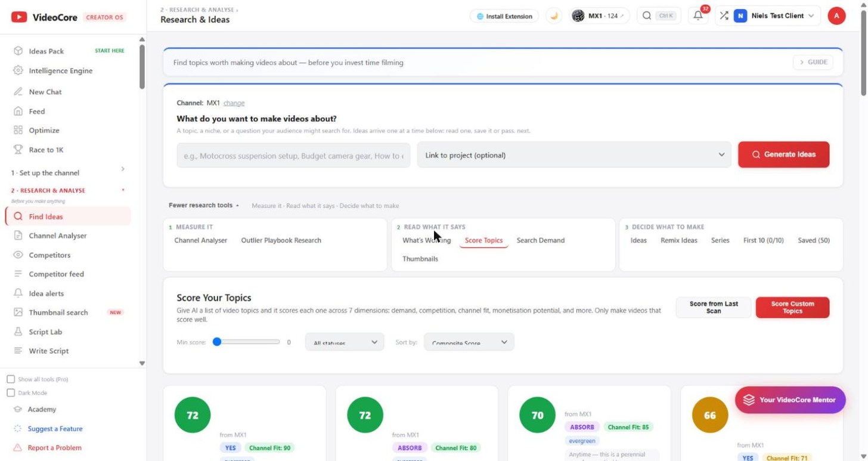The image size is (868, 461).
Task: Open the Remix Ideas tab
Action: [678, 240]
